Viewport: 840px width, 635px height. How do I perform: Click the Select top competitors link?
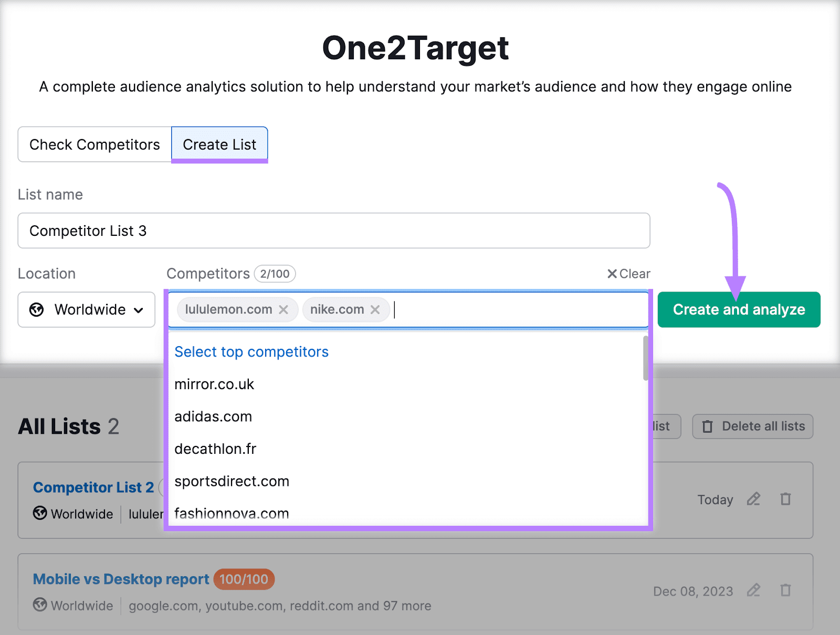coord(251,351)
